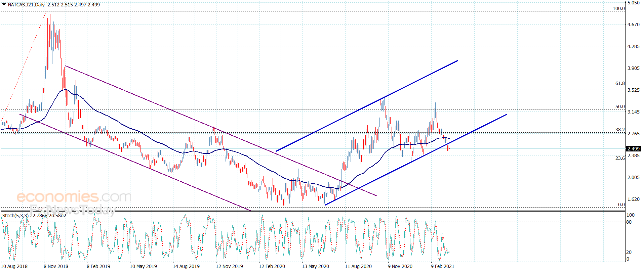Click the 9 Nov 2020 date label
Image resolution: width=644 pixels, height=271 pixels.
point(400,266)
